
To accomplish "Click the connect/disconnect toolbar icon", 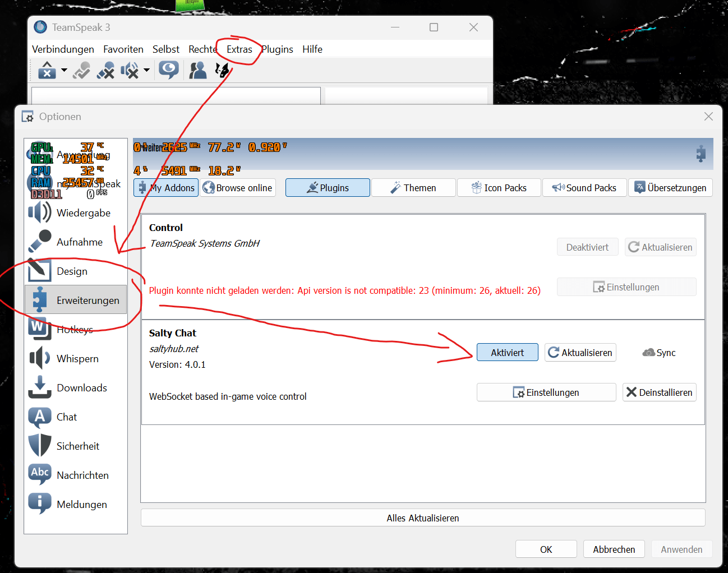I will 47,70.
